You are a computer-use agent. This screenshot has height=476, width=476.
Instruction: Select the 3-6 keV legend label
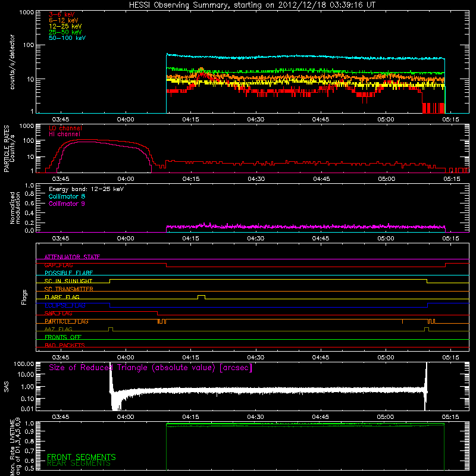pyautogui.click(x=62, y=14)
